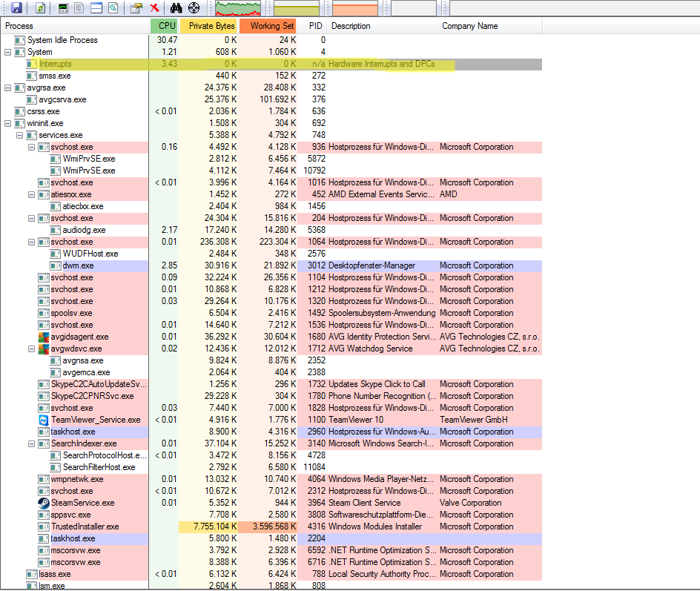
Task: Click the System Idle Process icon
Action: point(19,40)
